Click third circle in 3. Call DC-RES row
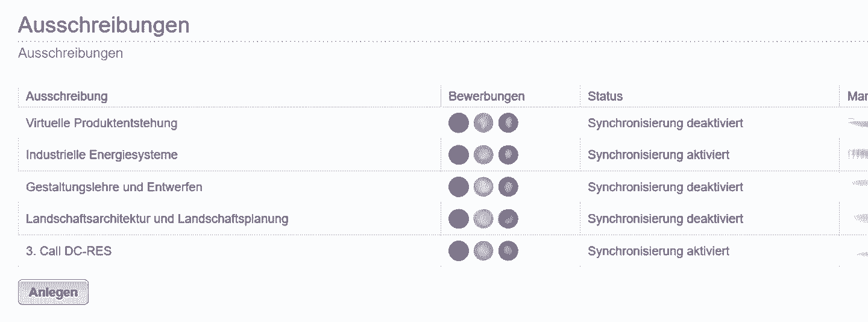 tap(508, 251)
